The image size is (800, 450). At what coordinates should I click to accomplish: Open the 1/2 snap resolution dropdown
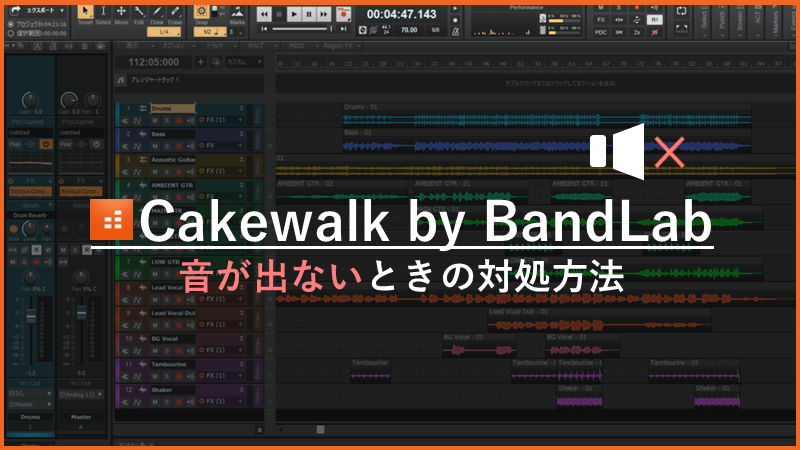(210, 32)
